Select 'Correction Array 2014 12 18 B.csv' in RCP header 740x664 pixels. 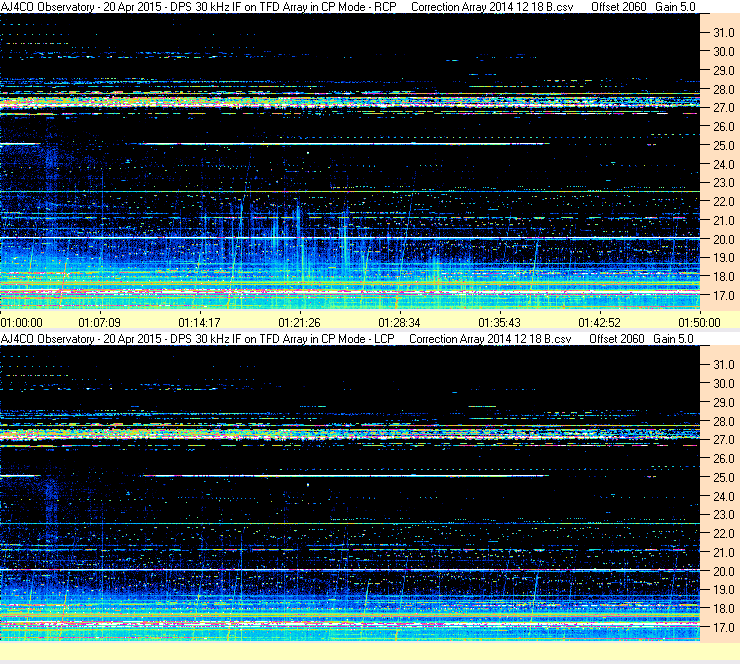[492, 7]
